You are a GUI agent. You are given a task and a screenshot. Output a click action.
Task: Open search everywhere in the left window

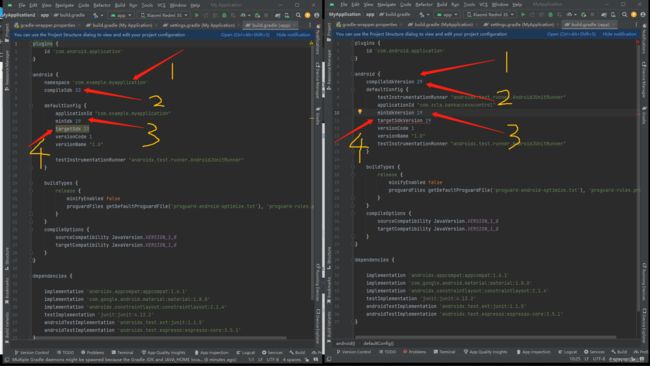coord(298,15)
